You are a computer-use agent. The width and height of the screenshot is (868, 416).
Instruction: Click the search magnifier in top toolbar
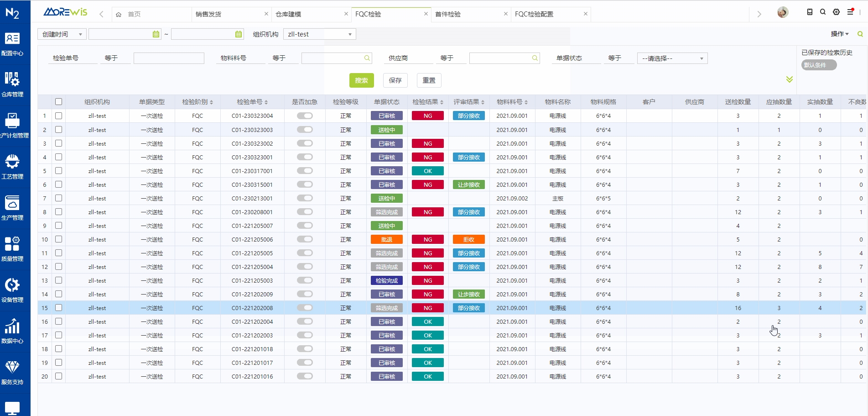(x=823, y=12)
